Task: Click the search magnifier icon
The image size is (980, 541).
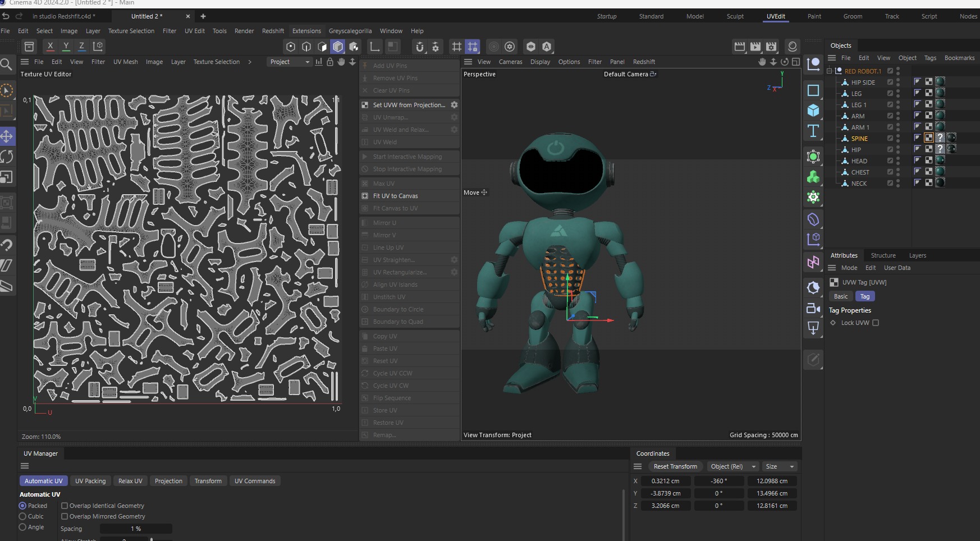Action: pos(6,64)
